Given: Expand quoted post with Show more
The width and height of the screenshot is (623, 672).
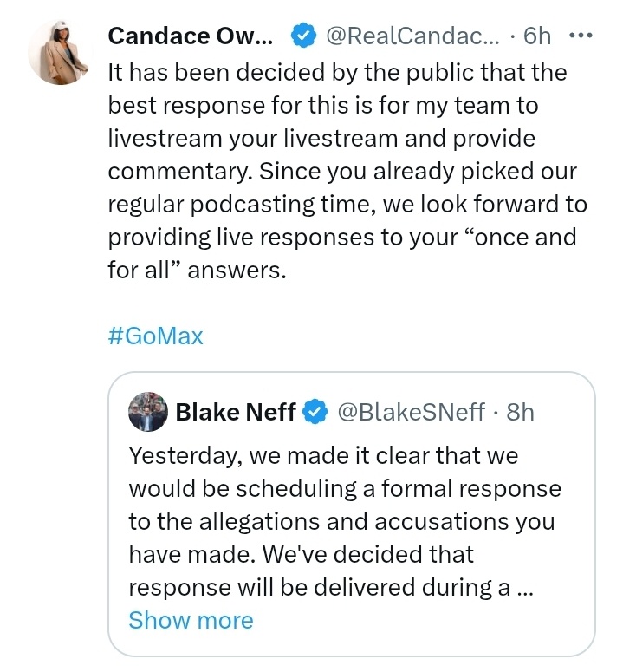Looking at the screenshot, I should coord(191,620).
